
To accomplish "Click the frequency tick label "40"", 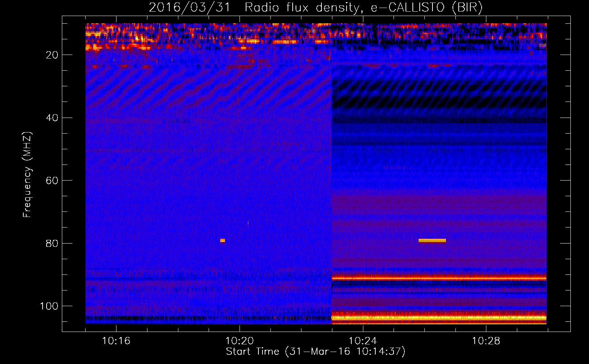I will [52, 118].
